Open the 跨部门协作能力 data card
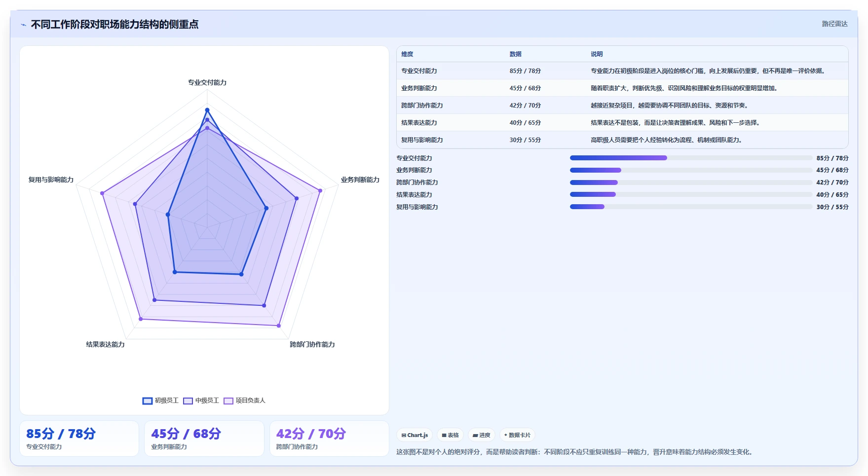Screen dimensions: 868x476 (x=329, y=439)
